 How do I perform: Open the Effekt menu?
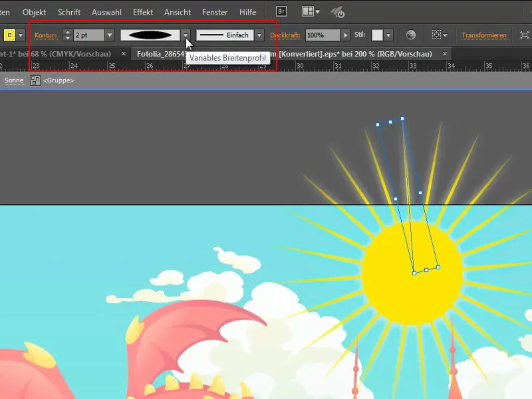(143, 12)
